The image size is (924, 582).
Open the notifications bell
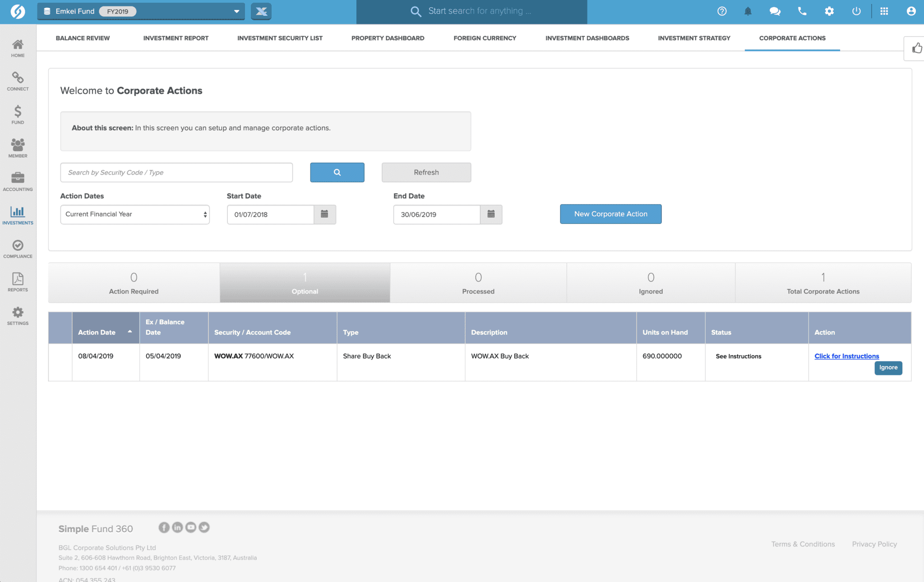(748, 11)
